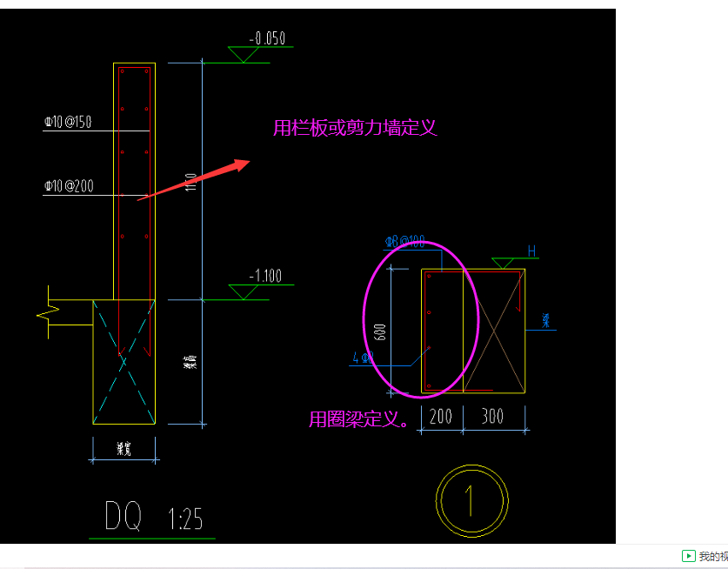Viewport: 728px width, 569px height.
Task: Click the vertical wall height dimension text
Action: coord(190,182)
